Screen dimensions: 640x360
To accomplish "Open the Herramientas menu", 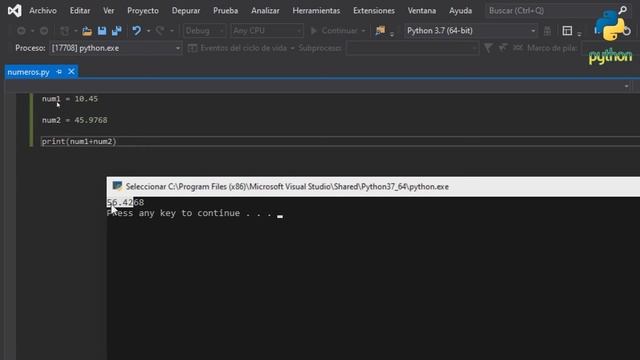I will pos(316,11).
